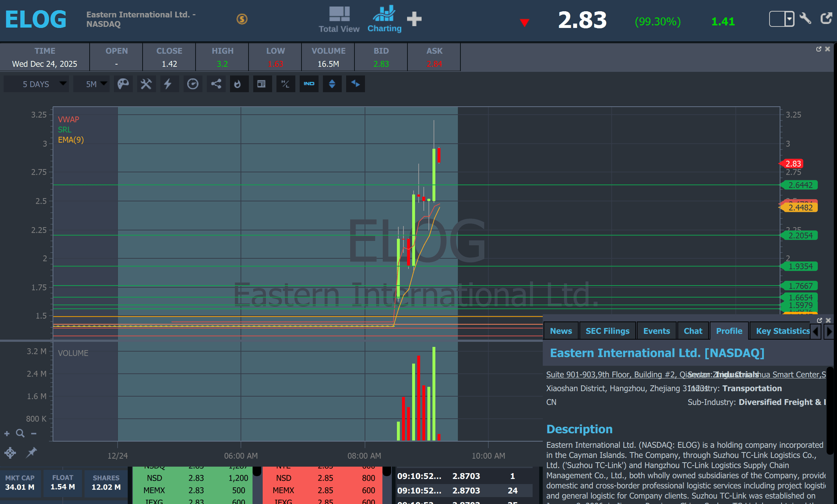
Task: Click the lightning bolt icon
Action: coord(168,84)
